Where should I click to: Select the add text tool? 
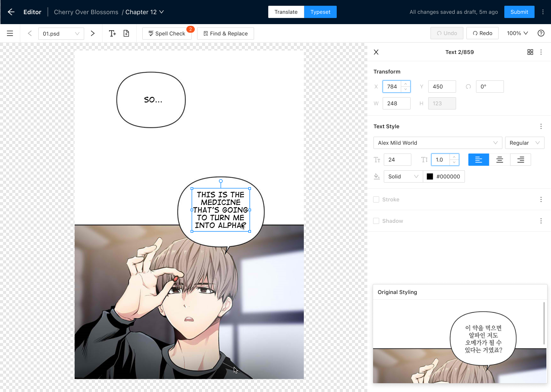coord(112,33)
